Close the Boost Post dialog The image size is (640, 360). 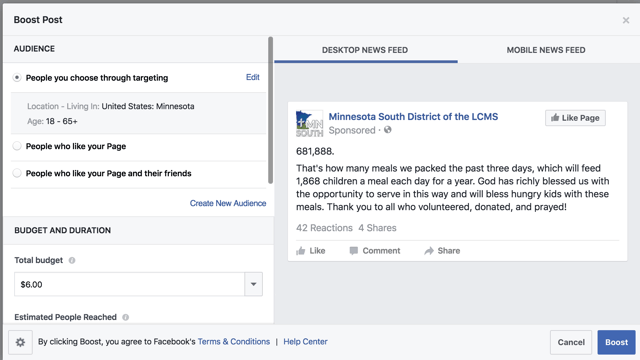coord(626,20)
